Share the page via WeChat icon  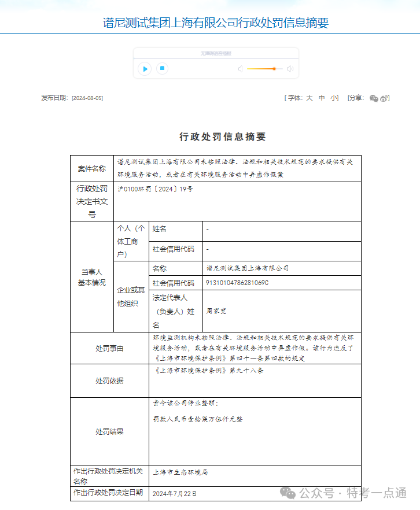click(x=374, y=98)
